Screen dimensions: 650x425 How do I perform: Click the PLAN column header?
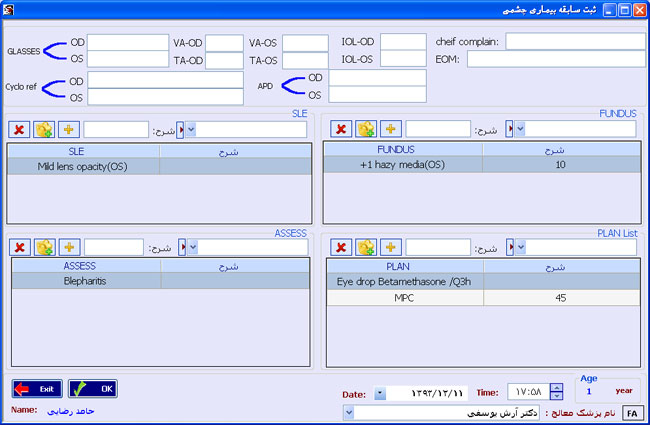(x=405, y=267)
